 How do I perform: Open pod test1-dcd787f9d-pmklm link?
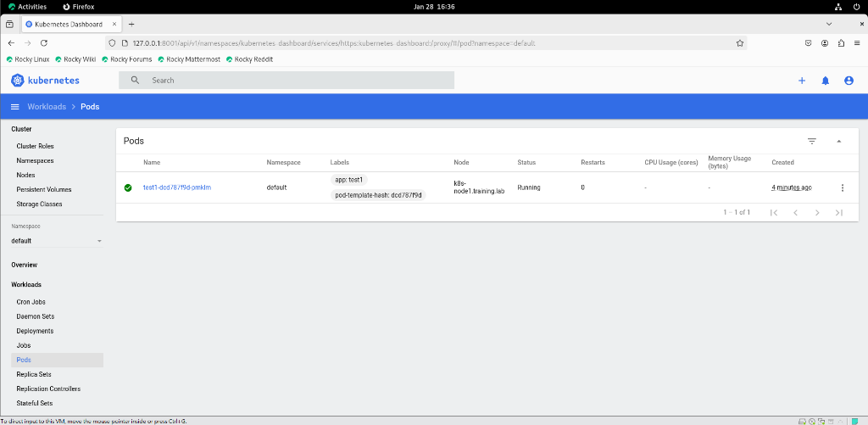(x=177, y=187)
